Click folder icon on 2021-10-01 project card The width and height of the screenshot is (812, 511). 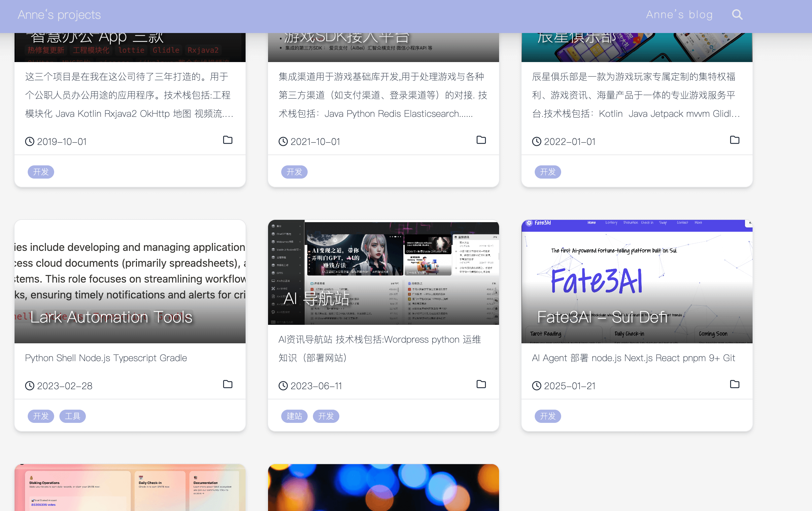tap(481, 140)
